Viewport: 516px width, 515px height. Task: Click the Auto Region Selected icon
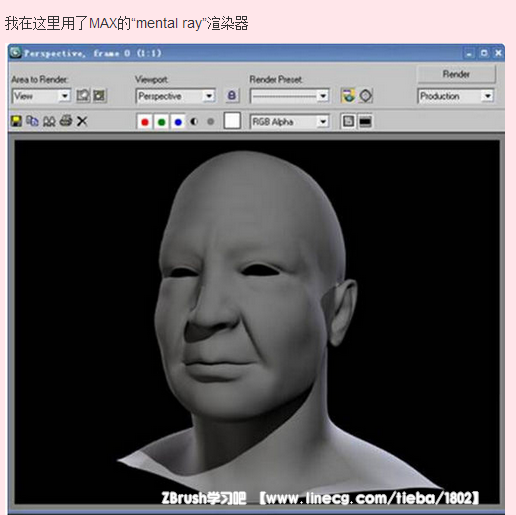(x=99, y=96)
